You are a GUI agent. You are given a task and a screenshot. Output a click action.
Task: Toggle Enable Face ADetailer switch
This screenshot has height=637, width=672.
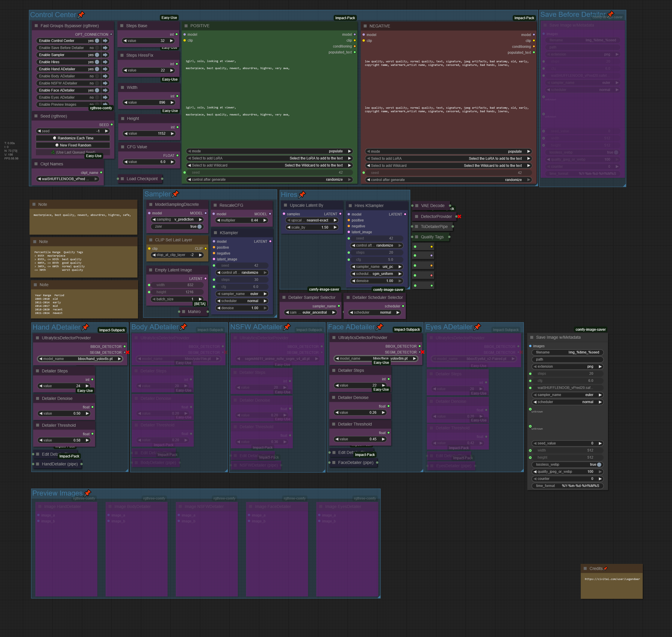pos(97,90)
